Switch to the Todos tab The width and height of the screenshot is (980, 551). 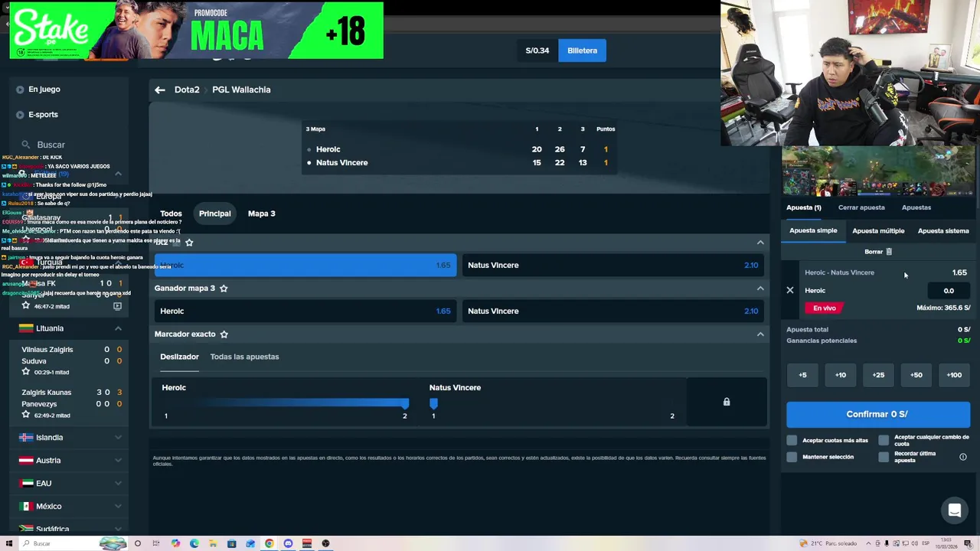tap(171, 214)
